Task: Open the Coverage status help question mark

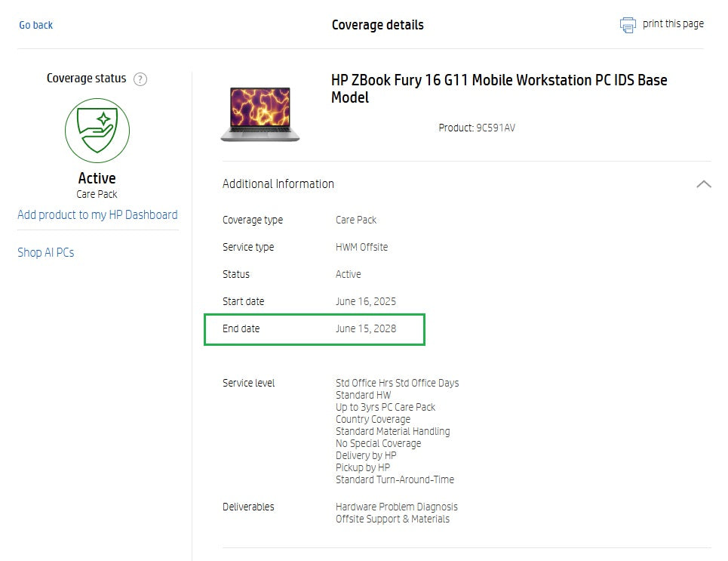Action: (140, 79)
